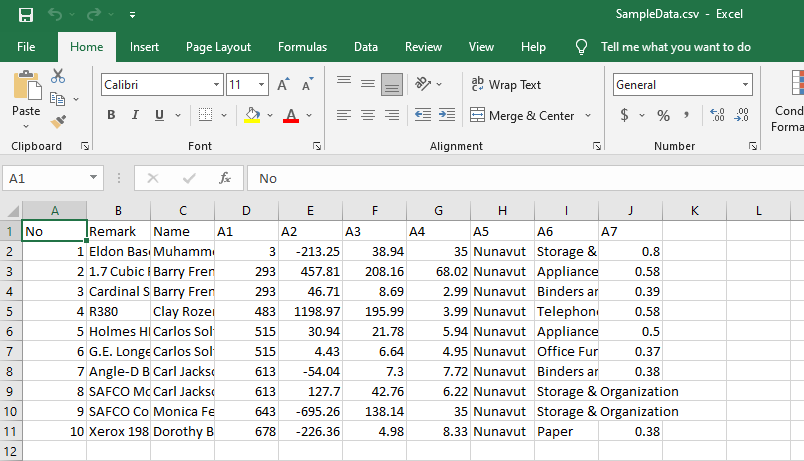Open the Calibri font name dropdown
804x461 pixels.
click(x=216, y=85)
